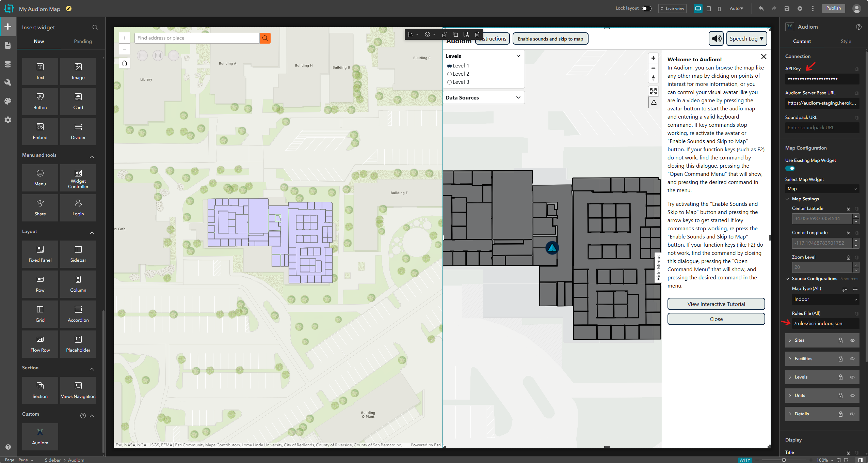Collapse the Levels panel dropdown
868x463 pixels.
pyautogui.click(x=518, y=56)
